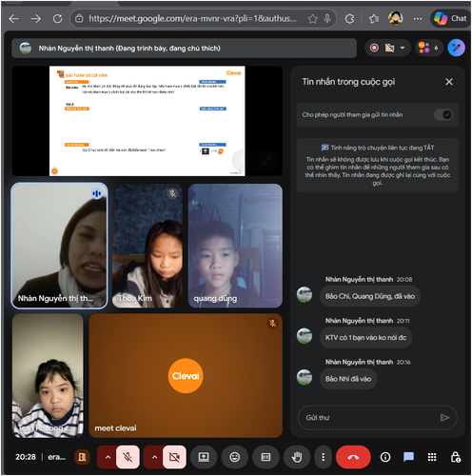Screen dimensions: 472x476
Task: Go forward in the browser
Action: 35,19
